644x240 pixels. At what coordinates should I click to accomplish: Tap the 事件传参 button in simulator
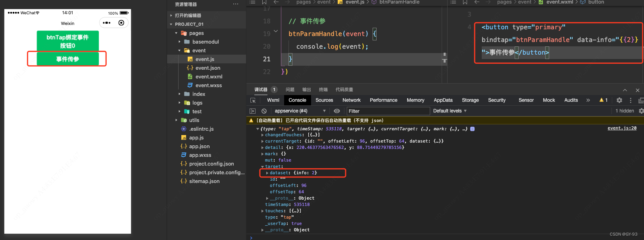(x=67, y=59)
